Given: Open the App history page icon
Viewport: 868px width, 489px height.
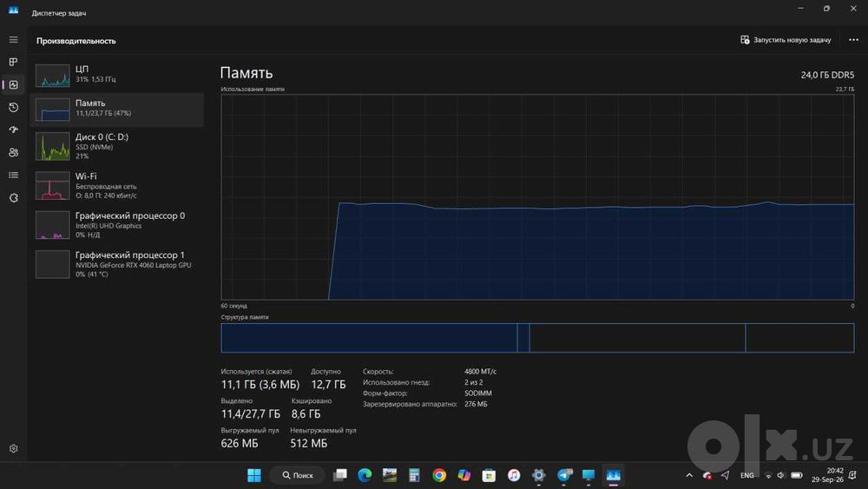Looking at the screenshot, I should coord(13,108).
